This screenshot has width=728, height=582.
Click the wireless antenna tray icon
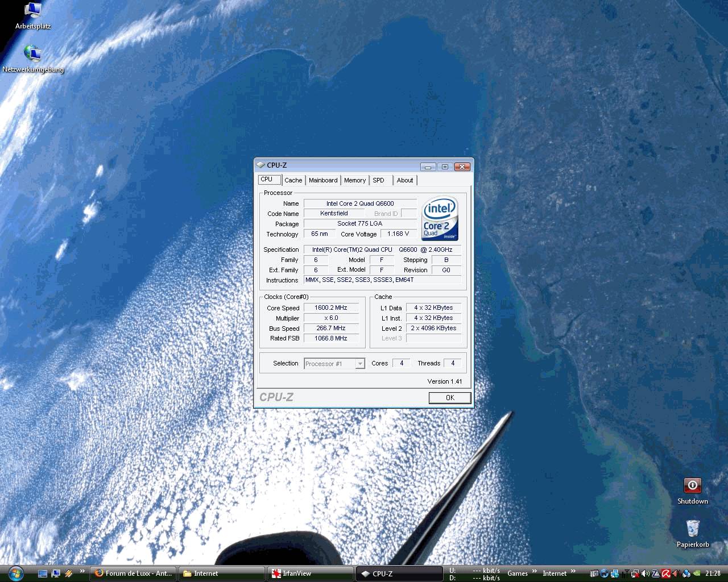point(626,573)
